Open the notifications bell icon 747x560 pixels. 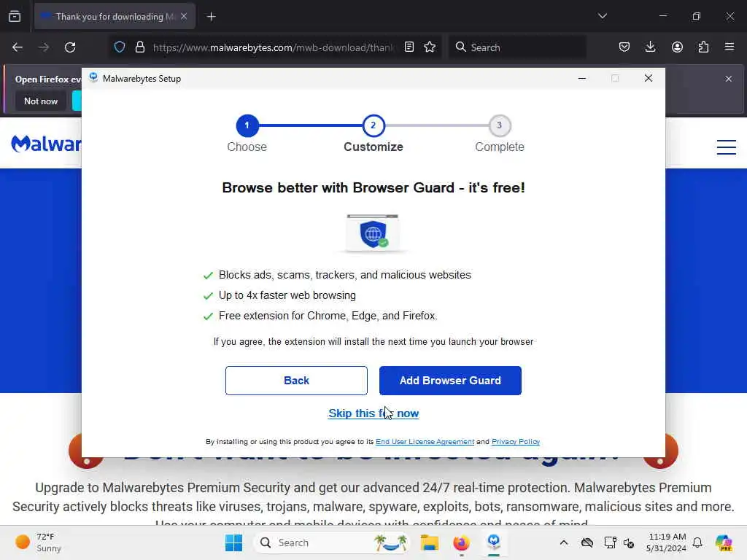[697, 542]
